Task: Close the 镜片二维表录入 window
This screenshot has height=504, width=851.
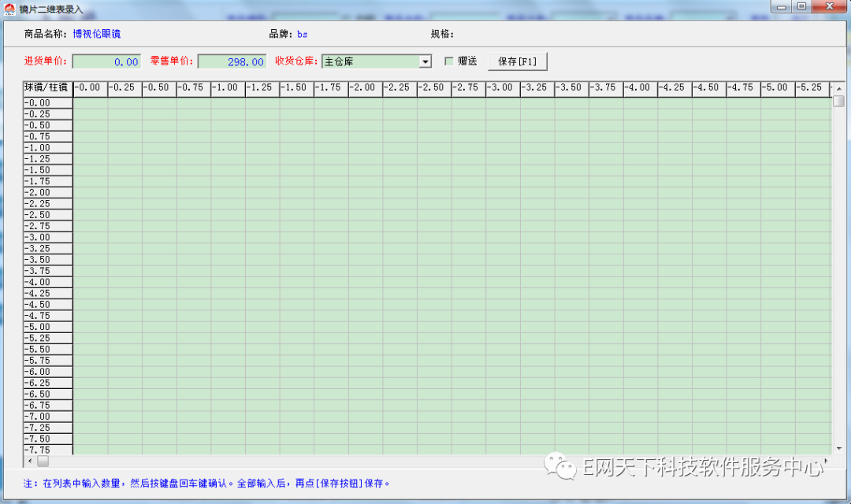Action: pos(828,6)
